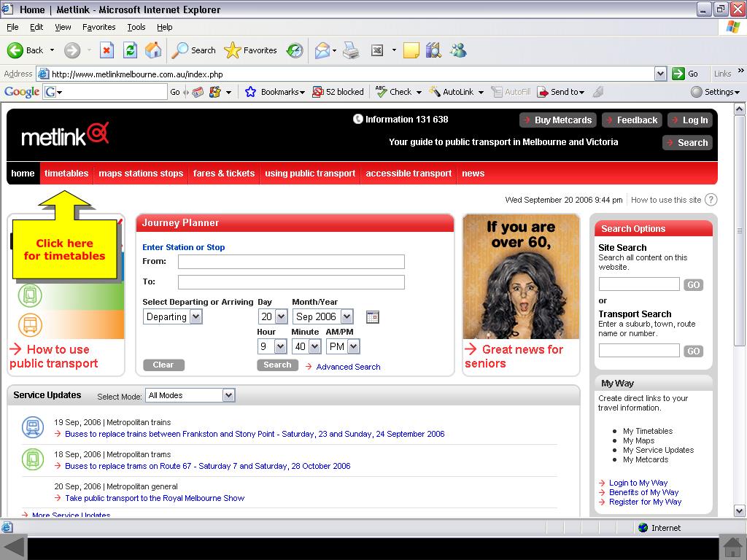
Task: Open the using public transport tab
Action: point(310,174)
